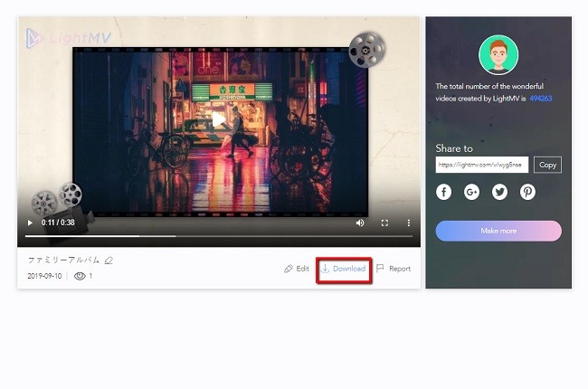Share to Google Plus

(x=471, y=192)
